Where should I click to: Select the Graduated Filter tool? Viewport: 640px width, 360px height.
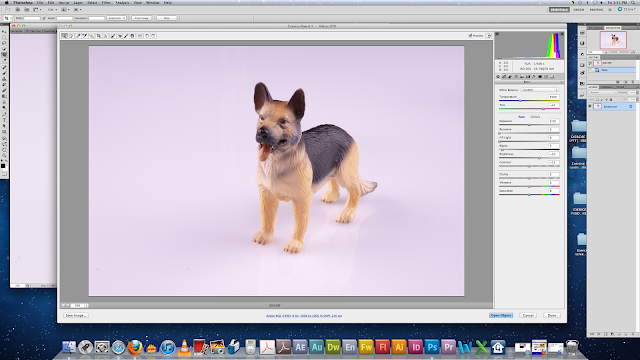click(x=132, y=36)
